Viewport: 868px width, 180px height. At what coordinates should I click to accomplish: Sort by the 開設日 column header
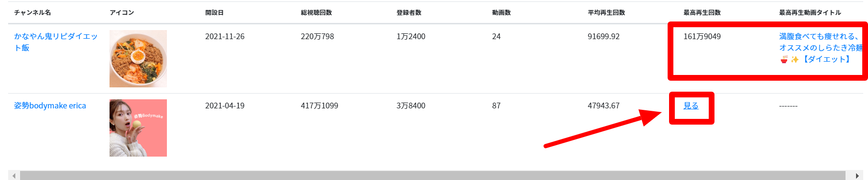214,12
